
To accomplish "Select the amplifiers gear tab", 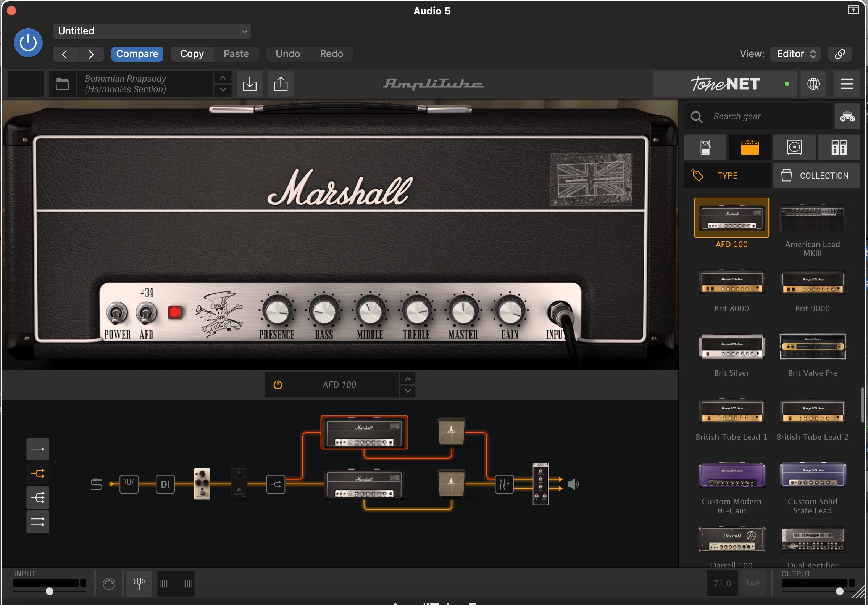I will click(x=750, y=147).
